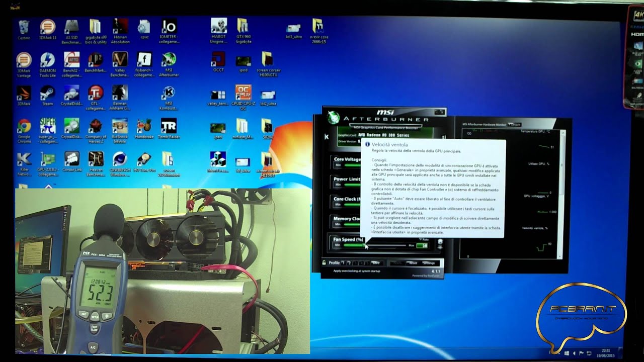Launch DAEMON Tools Lite shortcut
The width and height of the screenshot is (644, 362).
pyautogui.click(x=48, y=64)
